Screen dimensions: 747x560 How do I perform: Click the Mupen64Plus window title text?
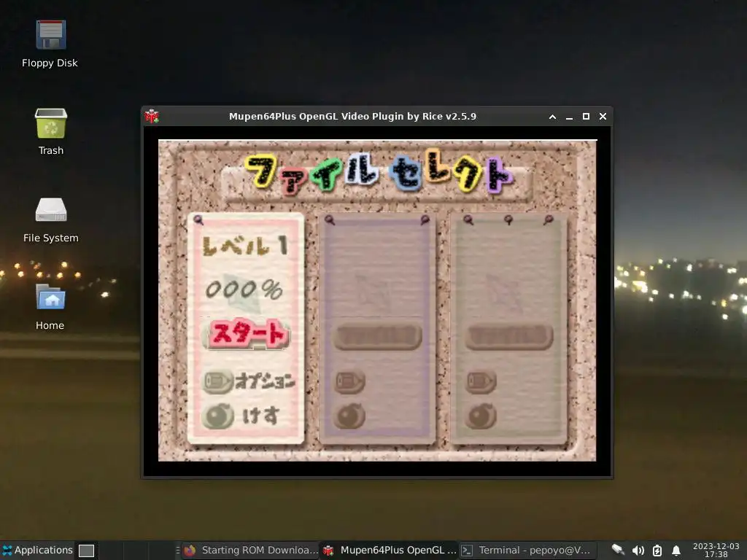(x=352, y=117)
